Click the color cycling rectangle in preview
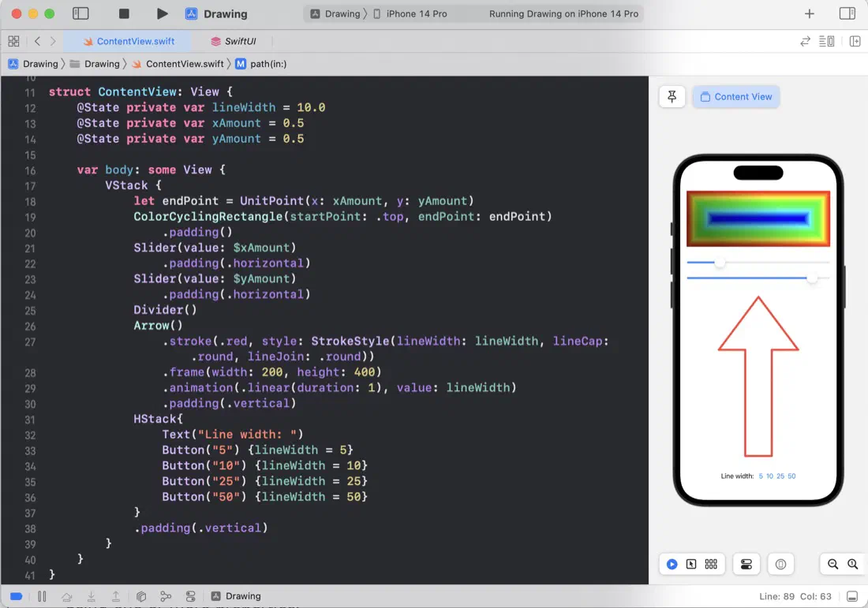The height and width of the screenshot is (608, 868). (x=758, y=218)
